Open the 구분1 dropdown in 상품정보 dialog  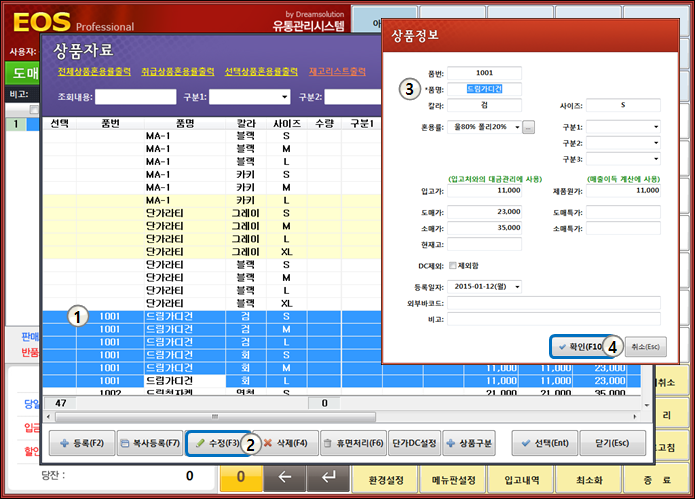656,127
